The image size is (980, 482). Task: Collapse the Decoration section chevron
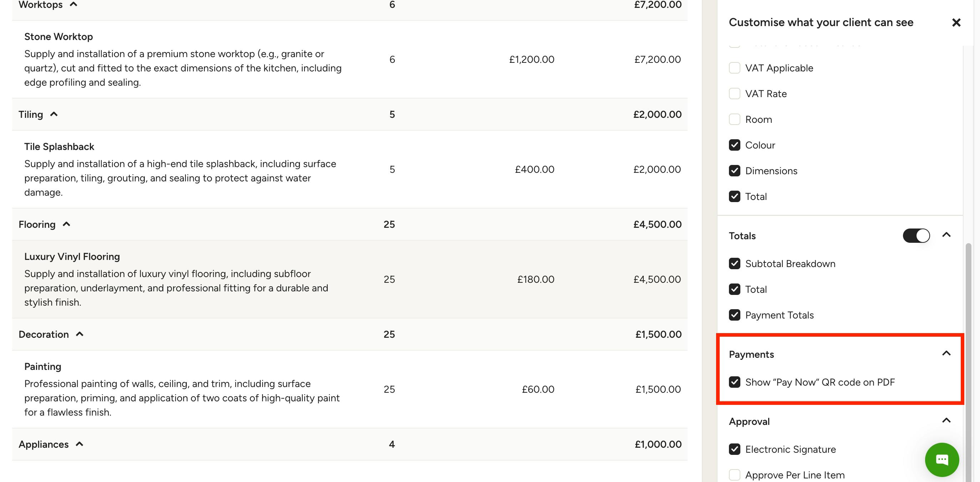click(x=80, y=334)
